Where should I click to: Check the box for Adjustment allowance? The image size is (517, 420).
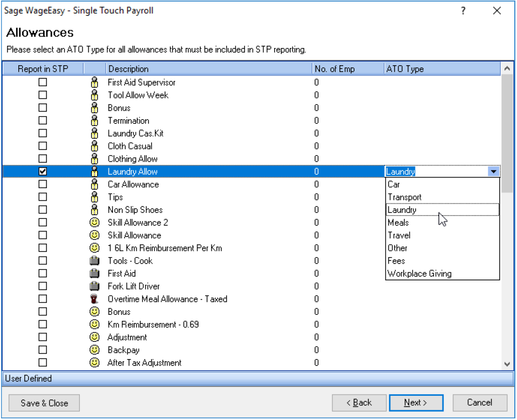43,337
